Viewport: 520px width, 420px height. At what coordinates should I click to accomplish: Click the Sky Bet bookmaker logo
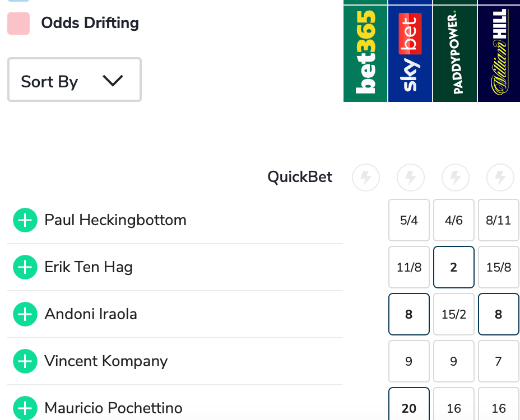point(410,53)
